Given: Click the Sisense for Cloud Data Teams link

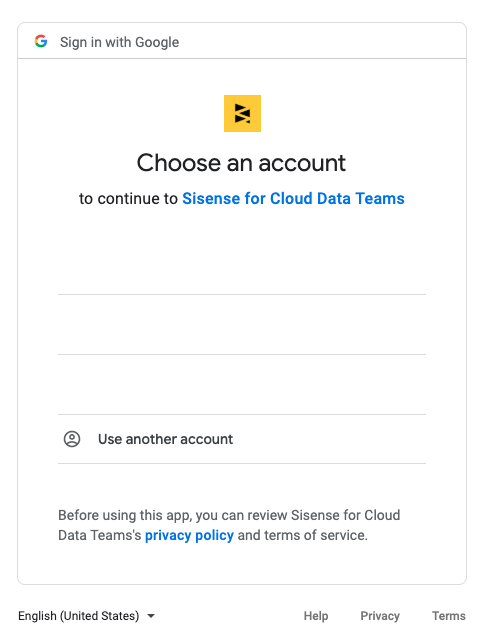Looking at the screenshot, I should (293, 199).
